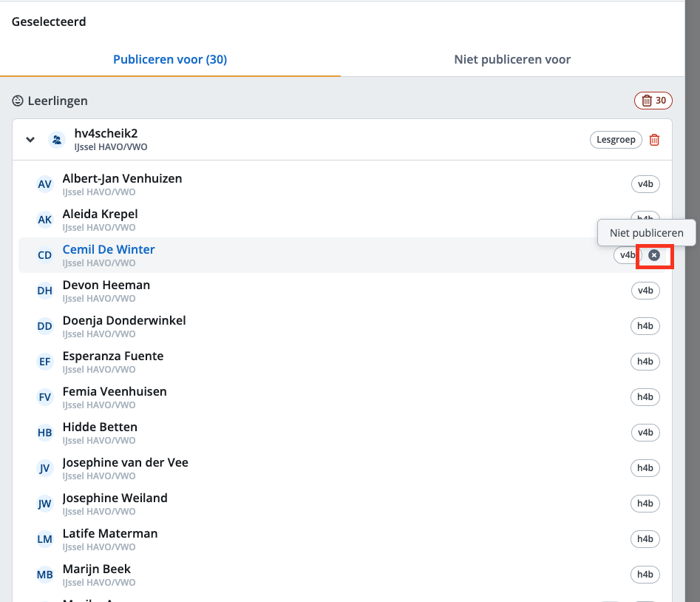The width and height of the screenshot is (700, 602).
Task: Collapse the hv4scheik2 group chevron
Action: [x=30, y=140]
